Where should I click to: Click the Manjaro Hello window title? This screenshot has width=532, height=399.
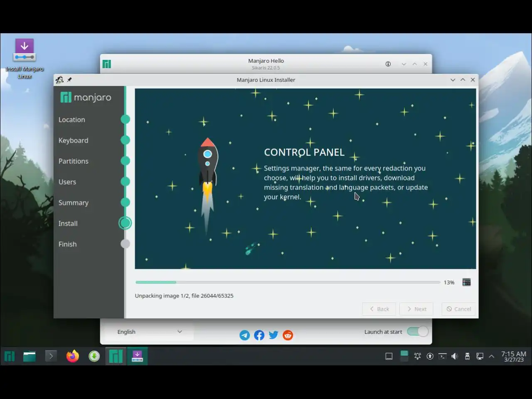click(x=266, y=61)
